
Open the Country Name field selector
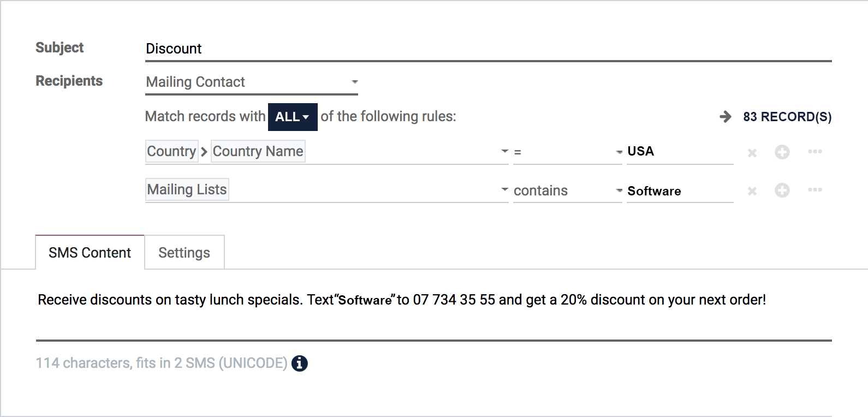pos(327,151)
